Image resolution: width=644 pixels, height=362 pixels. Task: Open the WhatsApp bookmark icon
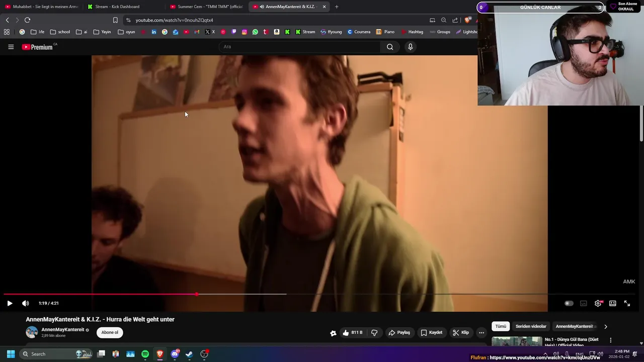255,32
